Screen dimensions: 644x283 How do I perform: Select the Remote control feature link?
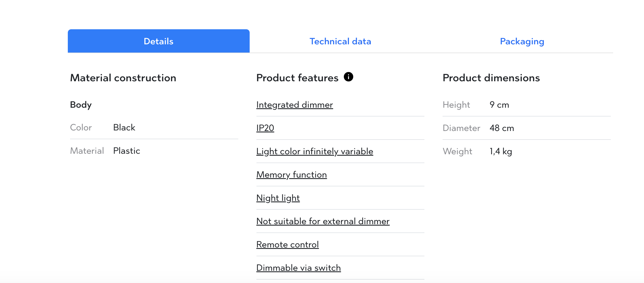tap(287, 245)
